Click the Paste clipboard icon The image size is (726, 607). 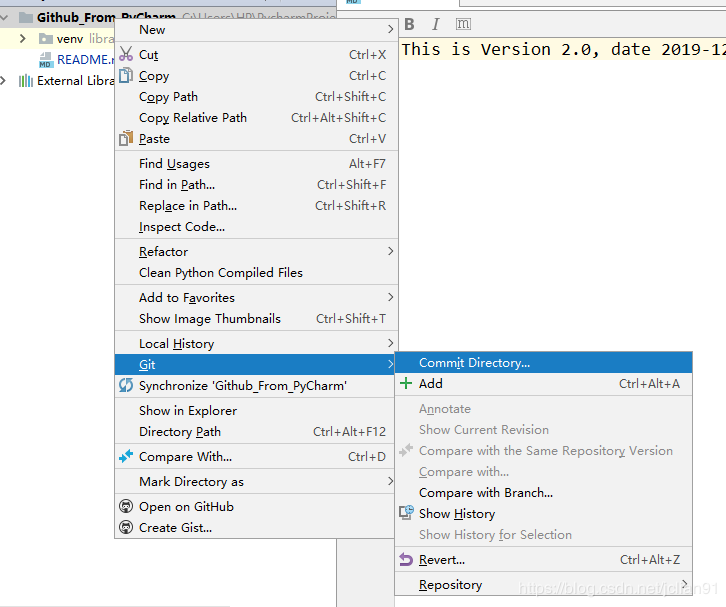pyautogui.click(x=126, y=138)
